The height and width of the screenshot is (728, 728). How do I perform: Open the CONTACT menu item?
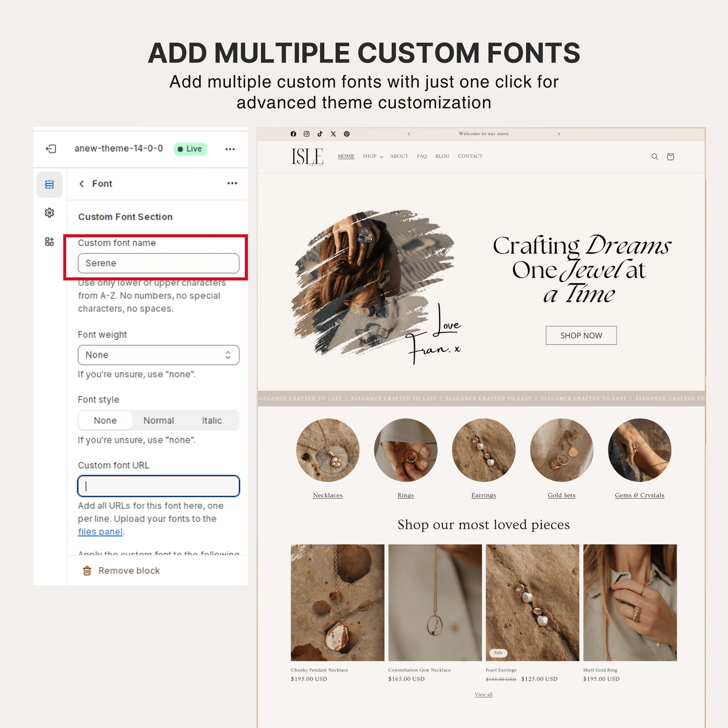470,156
